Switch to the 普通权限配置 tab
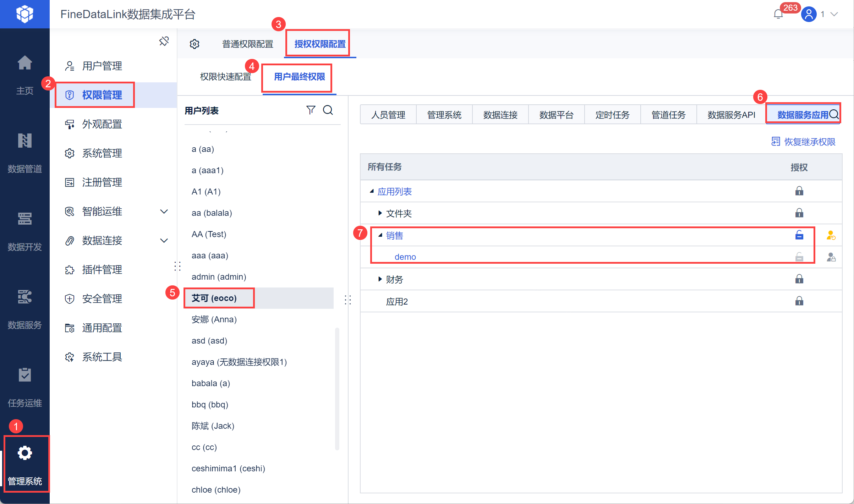 pos(247,44)
